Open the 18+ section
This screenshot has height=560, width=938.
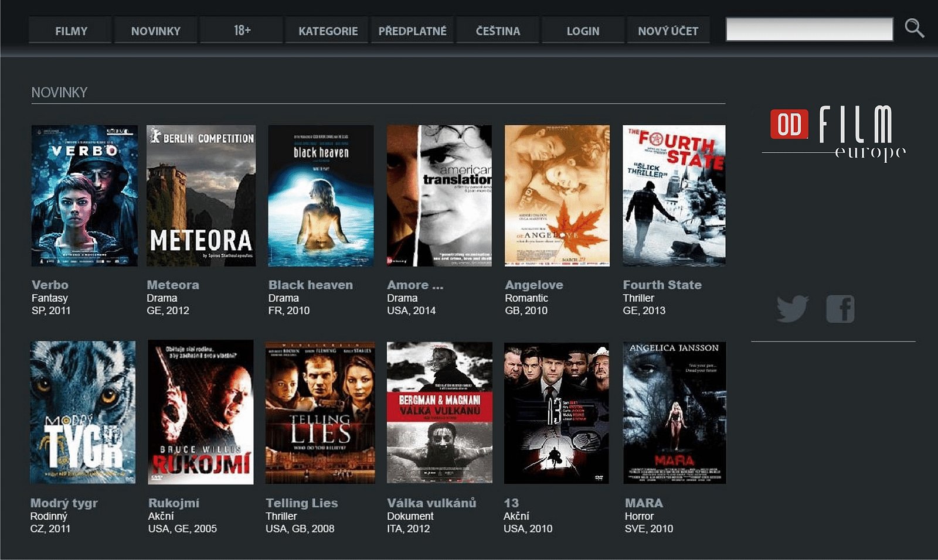[241, 31]
